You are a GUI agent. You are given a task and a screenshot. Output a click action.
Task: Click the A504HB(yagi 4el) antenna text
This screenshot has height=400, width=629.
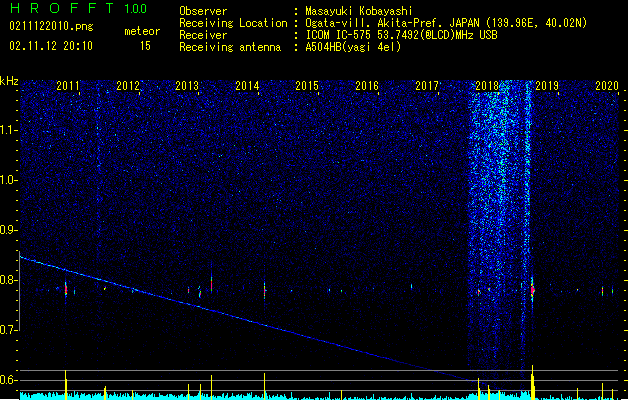(353, 47)
